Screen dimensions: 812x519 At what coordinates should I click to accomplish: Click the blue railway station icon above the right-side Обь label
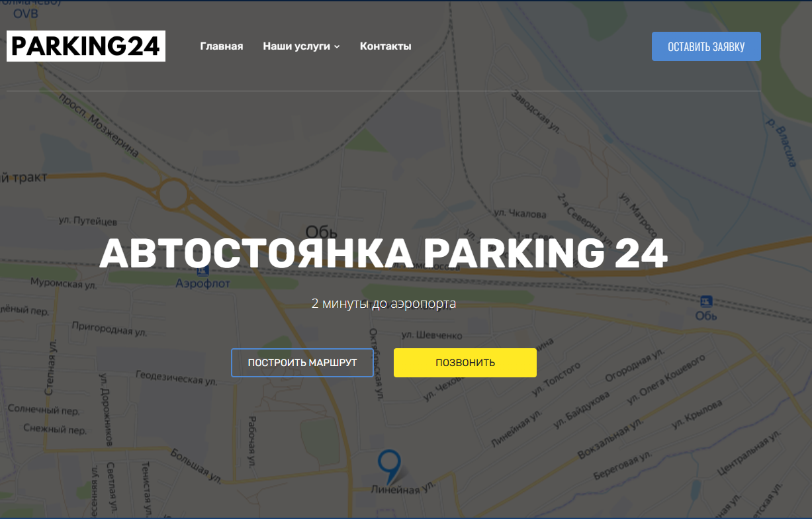706,301
